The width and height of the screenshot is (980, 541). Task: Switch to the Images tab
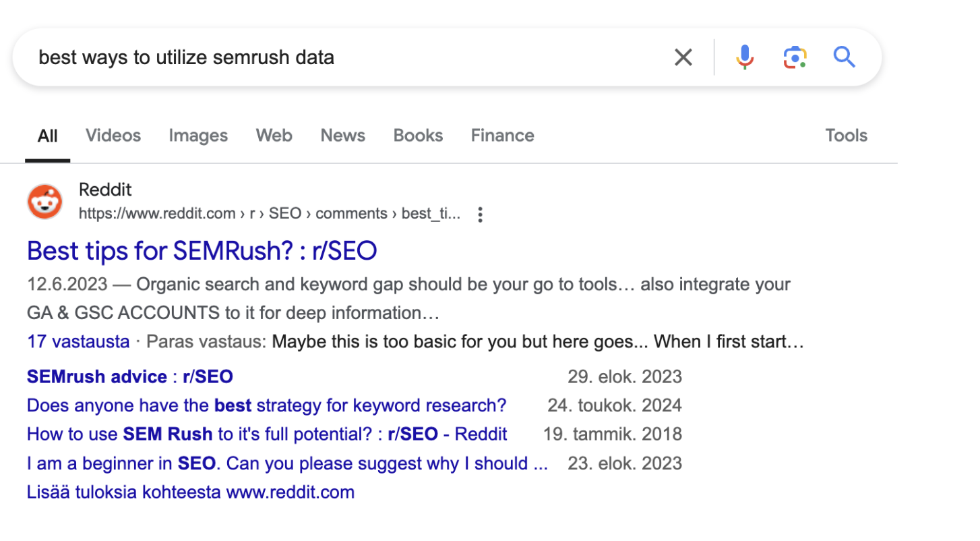(x=198, y=136)
